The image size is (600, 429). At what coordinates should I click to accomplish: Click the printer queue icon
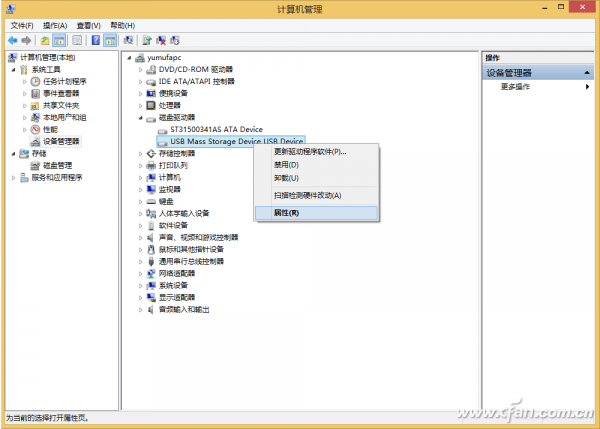[x=151, y=165]
